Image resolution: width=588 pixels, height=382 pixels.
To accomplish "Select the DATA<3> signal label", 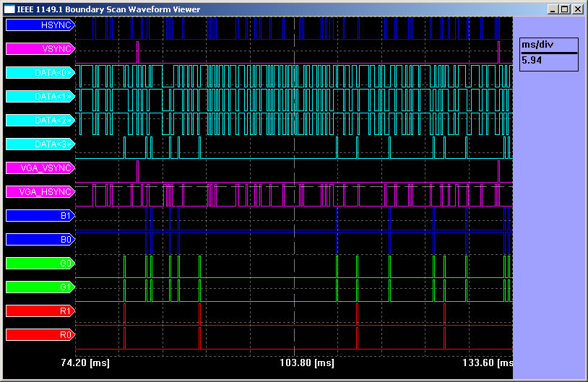I will 40,144.
